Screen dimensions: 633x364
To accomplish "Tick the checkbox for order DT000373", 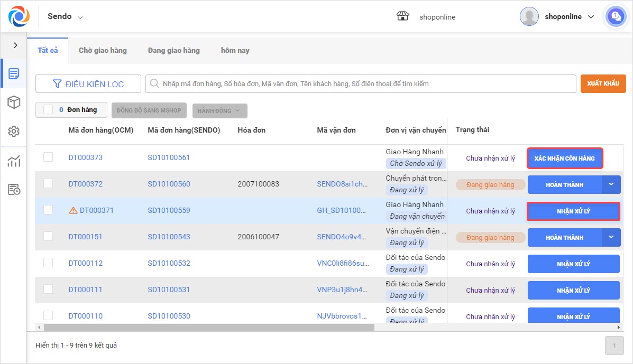I will pos(48,157).
